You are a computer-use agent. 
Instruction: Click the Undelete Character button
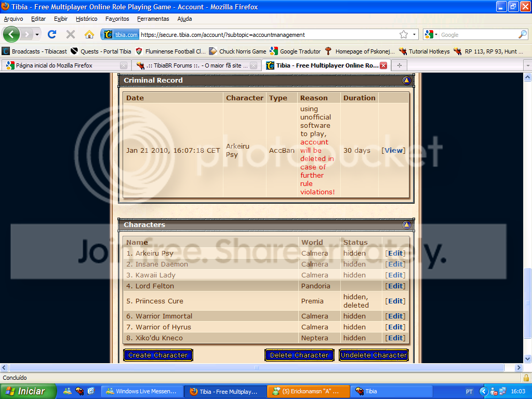[374, 355]
